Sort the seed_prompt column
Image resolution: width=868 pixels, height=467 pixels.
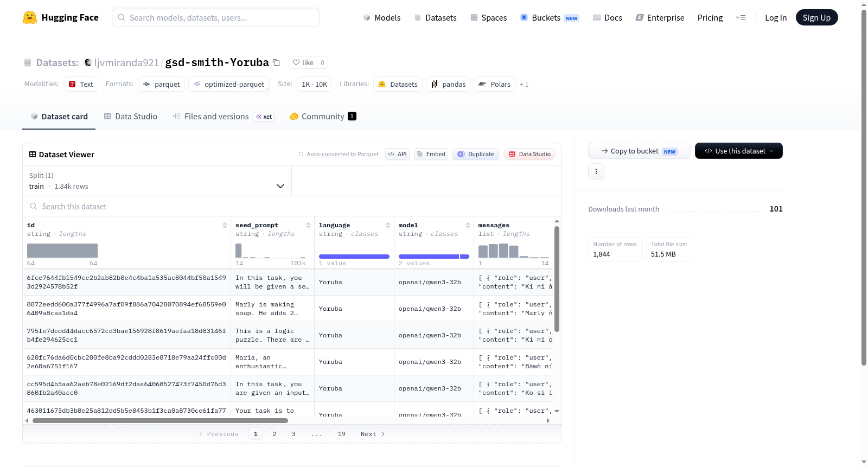coord(308,225)
